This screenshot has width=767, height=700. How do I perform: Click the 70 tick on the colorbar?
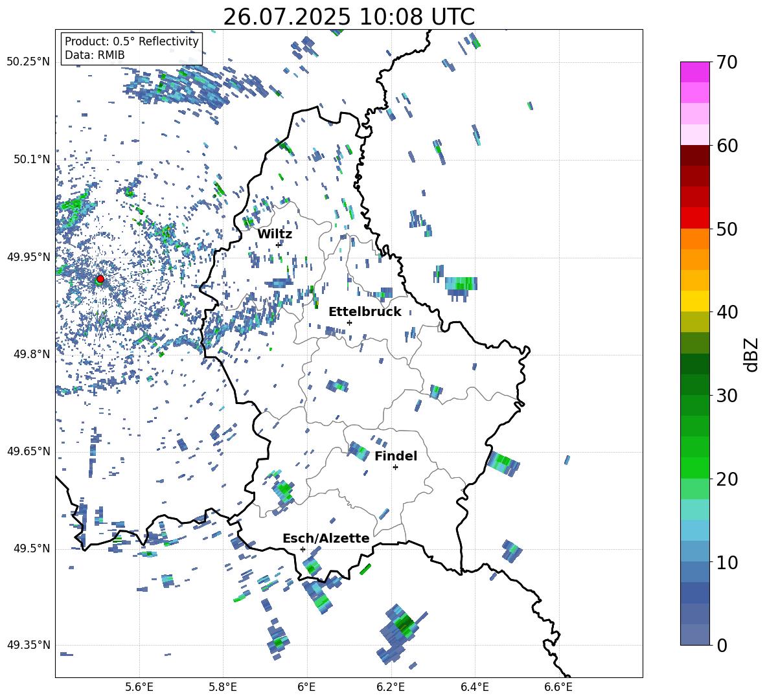coord(727,62)
